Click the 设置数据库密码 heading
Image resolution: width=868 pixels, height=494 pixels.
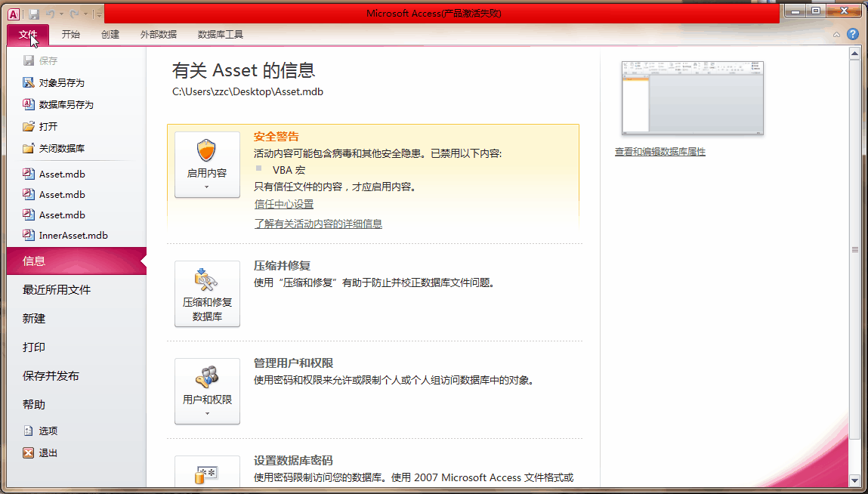[293, 460]
